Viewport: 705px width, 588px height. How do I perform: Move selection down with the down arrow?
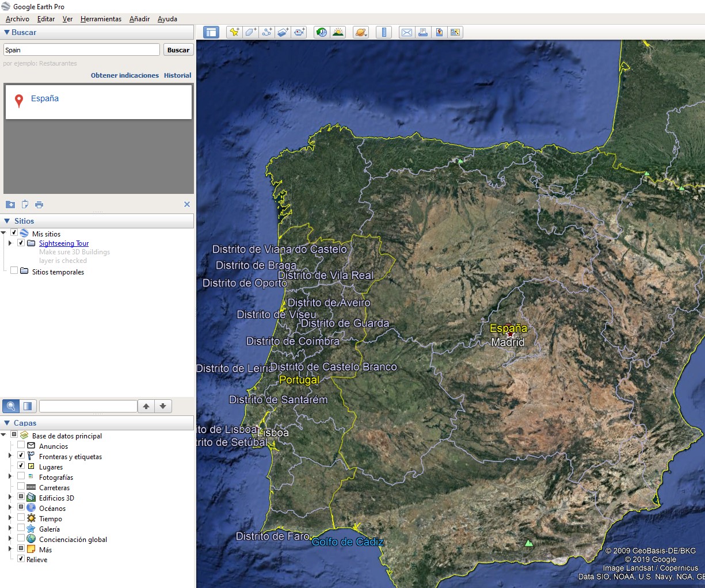163,406
